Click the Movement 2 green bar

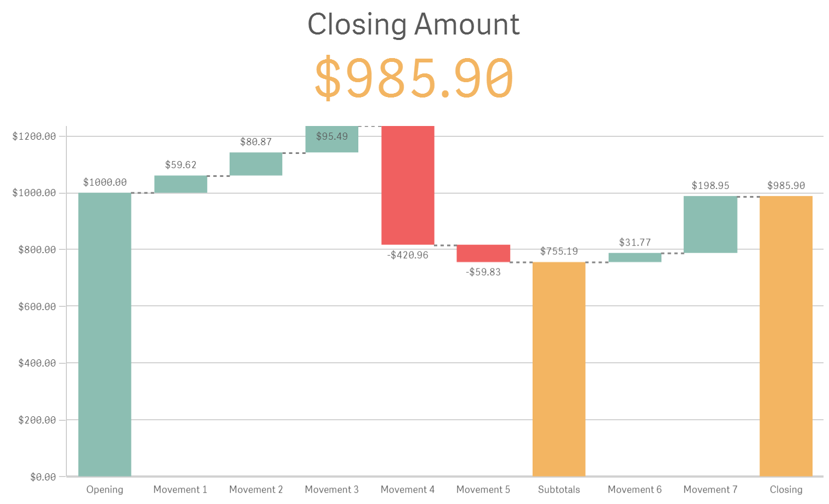point(256,164)
